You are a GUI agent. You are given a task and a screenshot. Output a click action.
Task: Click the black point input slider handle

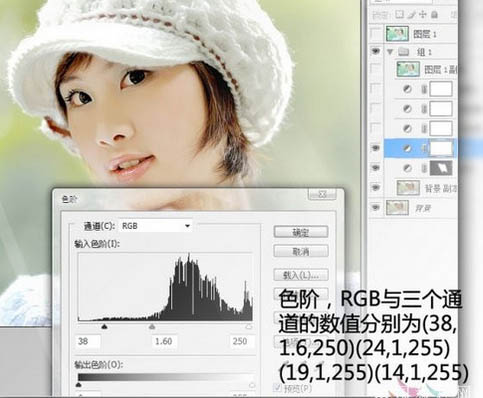point(104,327)
